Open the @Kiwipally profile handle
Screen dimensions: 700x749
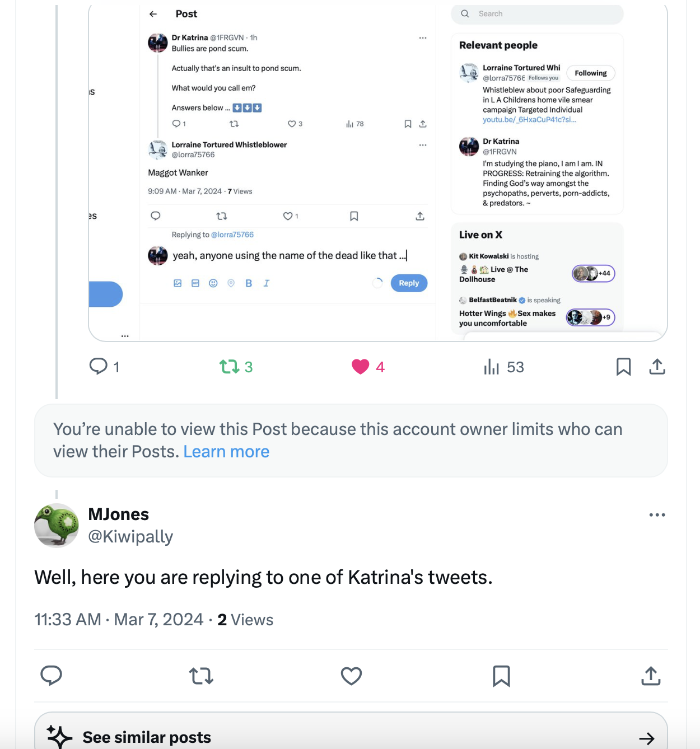pyautogui.click(x=130, y=536)
